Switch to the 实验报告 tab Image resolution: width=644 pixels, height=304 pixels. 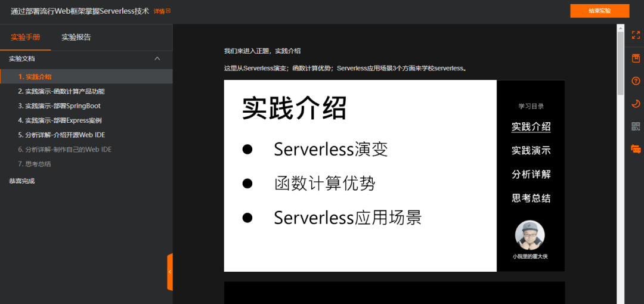click(x=76, y=38)
